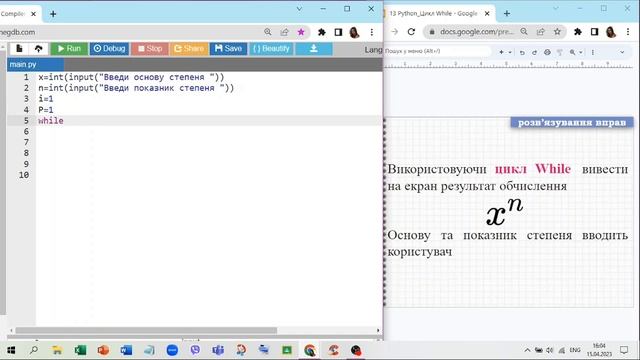Image resolution: width=640 pixels, height=360 pixels.
Task: Open a new tab in left browser
Action: pyautogui.click(x=53, y=14)
